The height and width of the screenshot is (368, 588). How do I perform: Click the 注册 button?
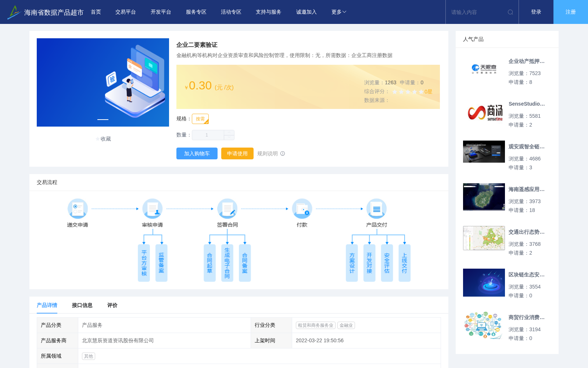click(x=571, y=12)
